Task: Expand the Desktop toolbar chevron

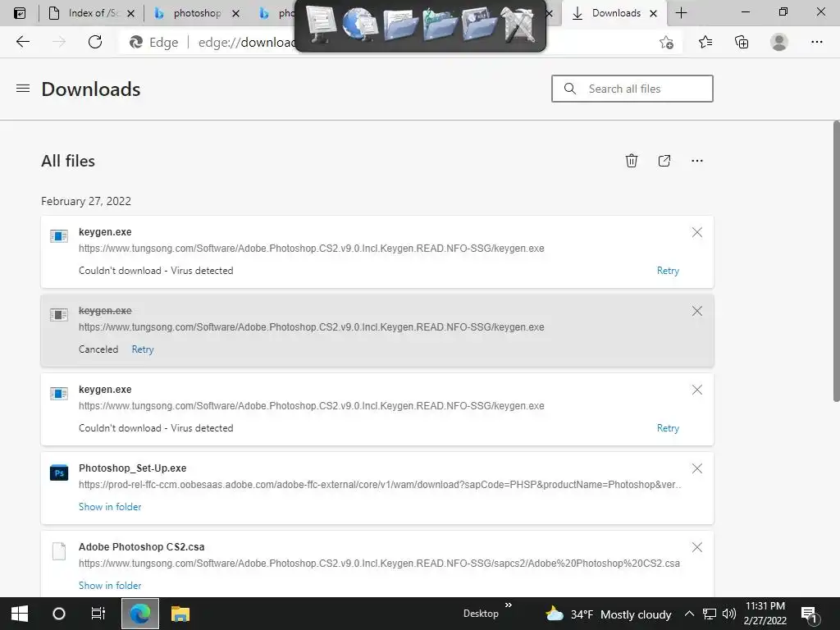Action: point(508,605)
